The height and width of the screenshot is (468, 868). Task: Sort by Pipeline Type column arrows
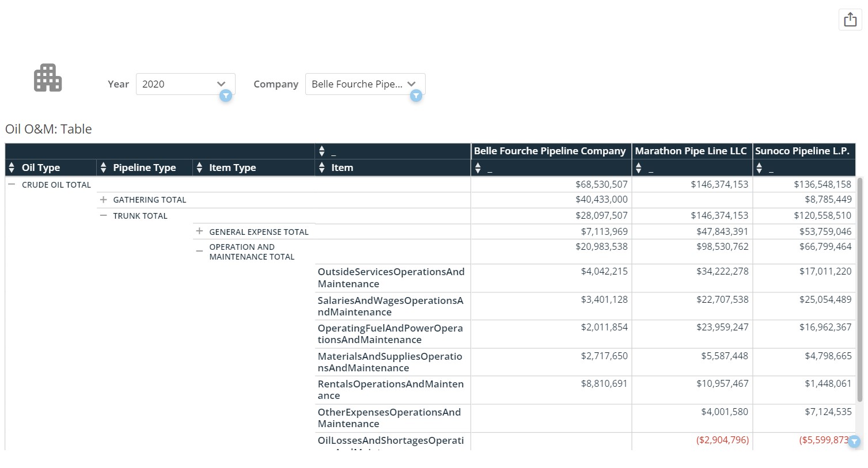point(103,168)
